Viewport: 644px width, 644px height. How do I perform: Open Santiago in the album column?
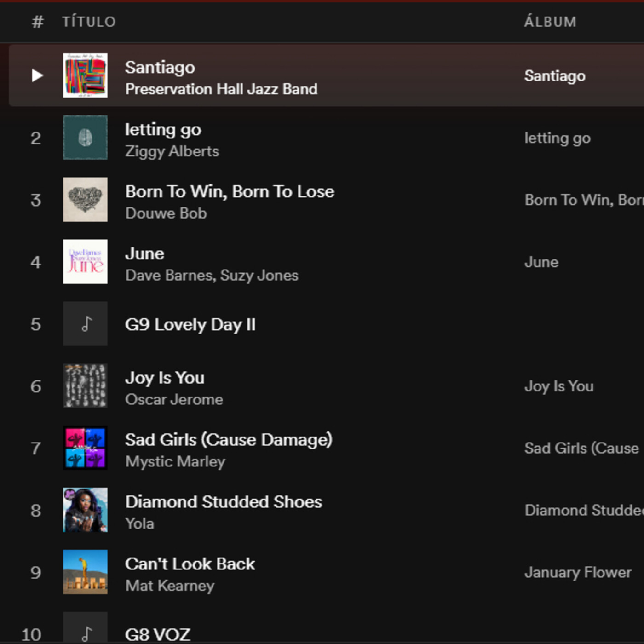(x=555, y=76)
